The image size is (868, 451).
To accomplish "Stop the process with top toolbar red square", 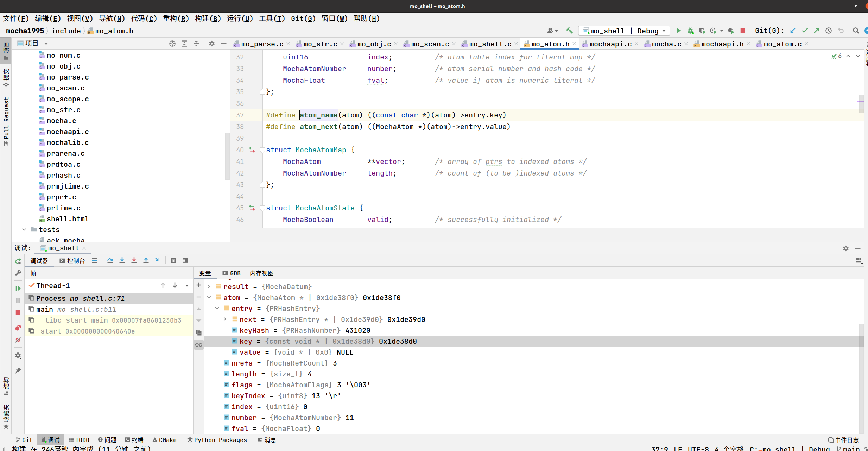I will (x=743, y=31).
